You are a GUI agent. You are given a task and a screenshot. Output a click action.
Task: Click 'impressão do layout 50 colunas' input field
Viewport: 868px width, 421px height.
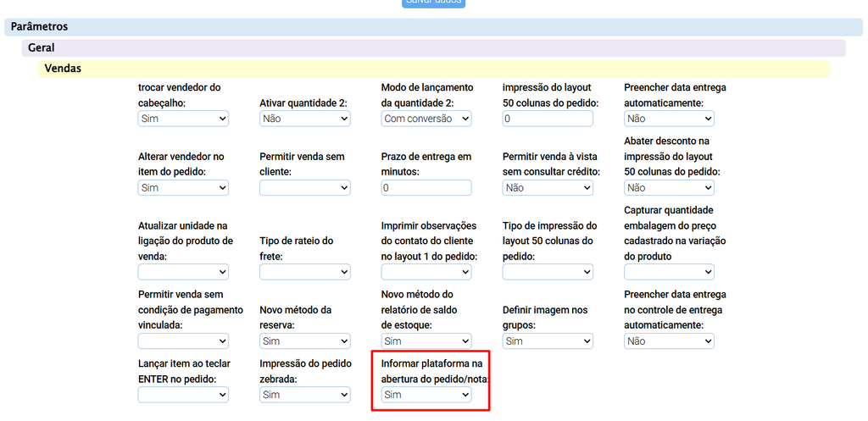click(548, 119)
